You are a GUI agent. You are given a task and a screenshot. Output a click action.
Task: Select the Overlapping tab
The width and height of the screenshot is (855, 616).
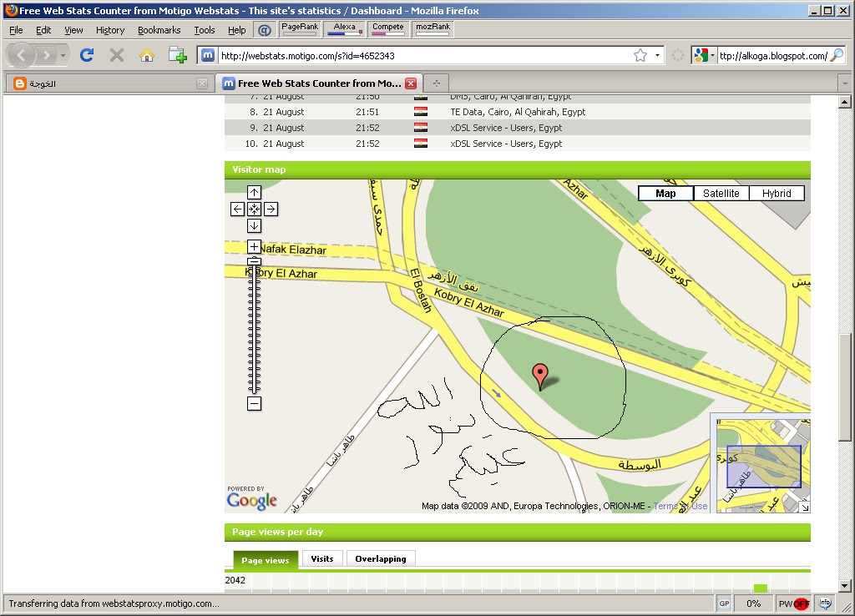[381, 558]
